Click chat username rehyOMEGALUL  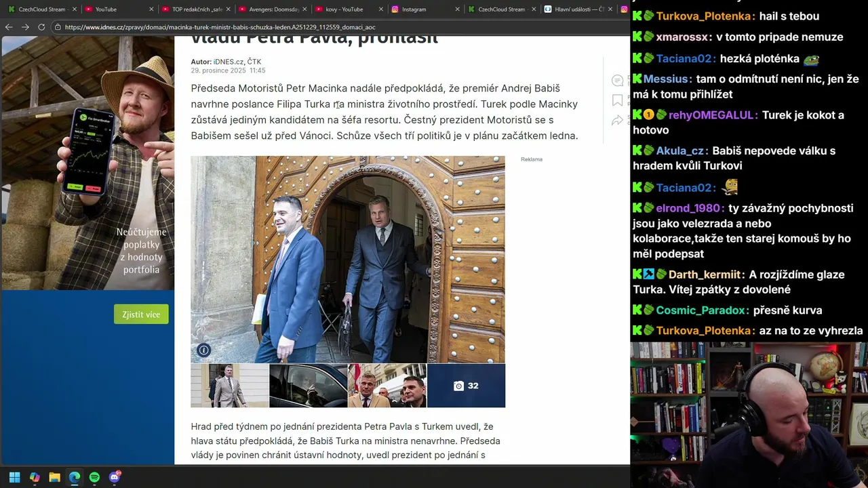711,115
